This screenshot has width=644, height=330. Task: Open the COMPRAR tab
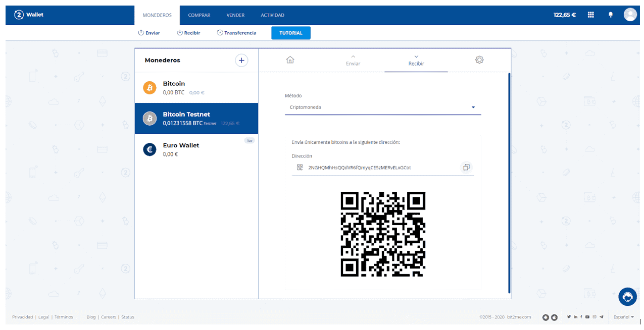[199, 15]
